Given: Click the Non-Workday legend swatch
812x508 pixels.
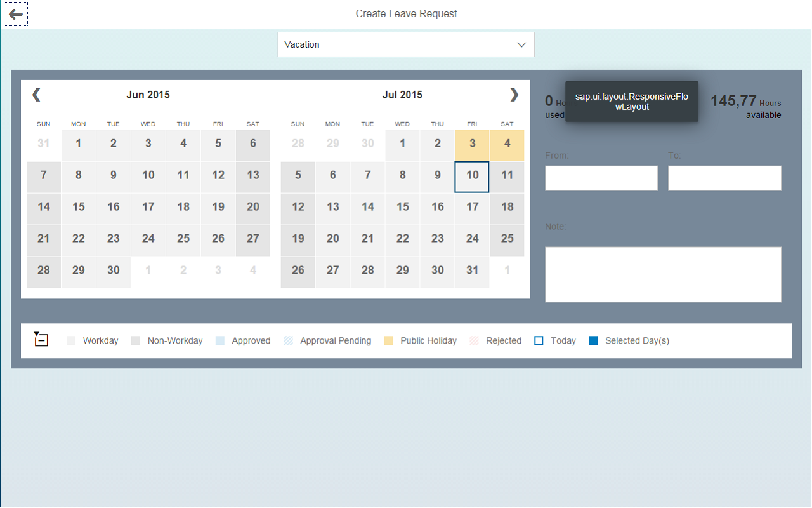Looking at the screenshot, I should click(x=136, y=341).
